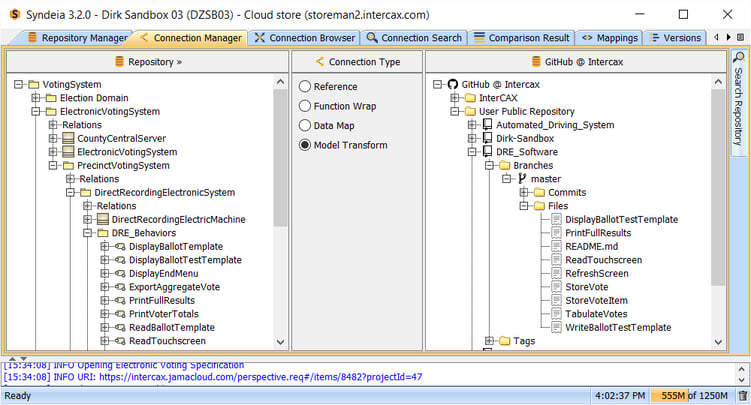Collapse the Branches folder
This screenshot has width=751, height=405.
[x=489, y=165]
